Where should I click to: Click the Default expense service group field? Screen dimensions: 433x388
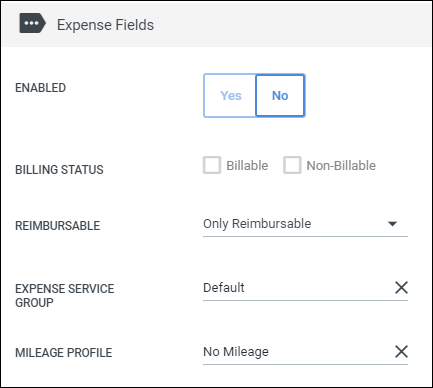click(x=298, y=288)
